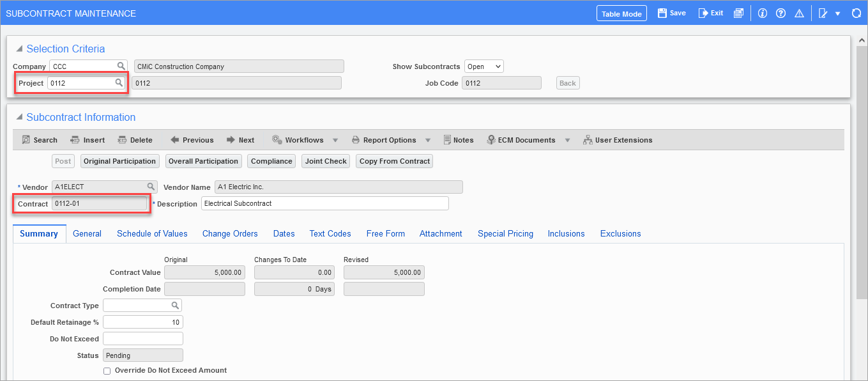The width and height of the screenshot is (868, 381).
Task: Open the Free Form tab
Action: pyautogui.click(x=385, y=233)
